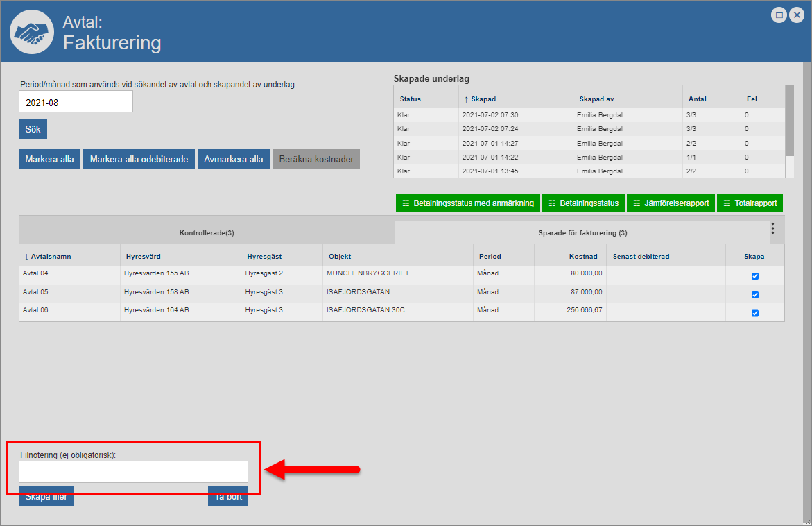Deselect Skapa checkbox for Avtal 06
This screenshot has width=812, height=526.
click(755, 313)
